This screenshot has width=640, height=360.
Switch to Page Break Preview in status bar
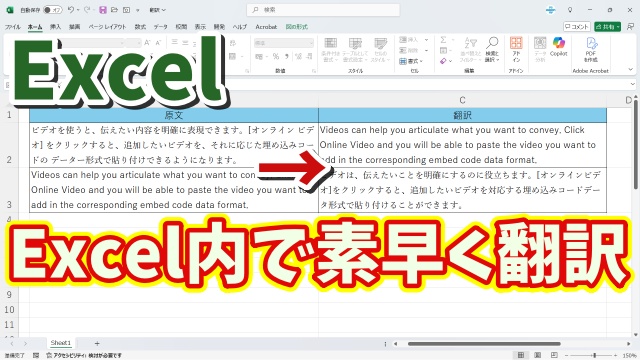pyautogui.click(x=554, y=355)
